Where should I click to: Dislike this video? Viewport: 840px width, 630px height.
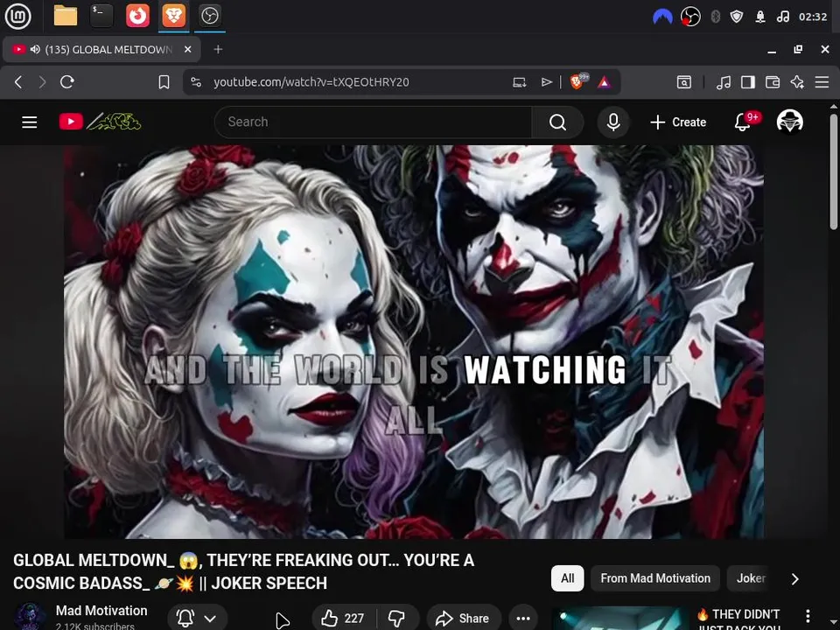[x=397, y=619]
